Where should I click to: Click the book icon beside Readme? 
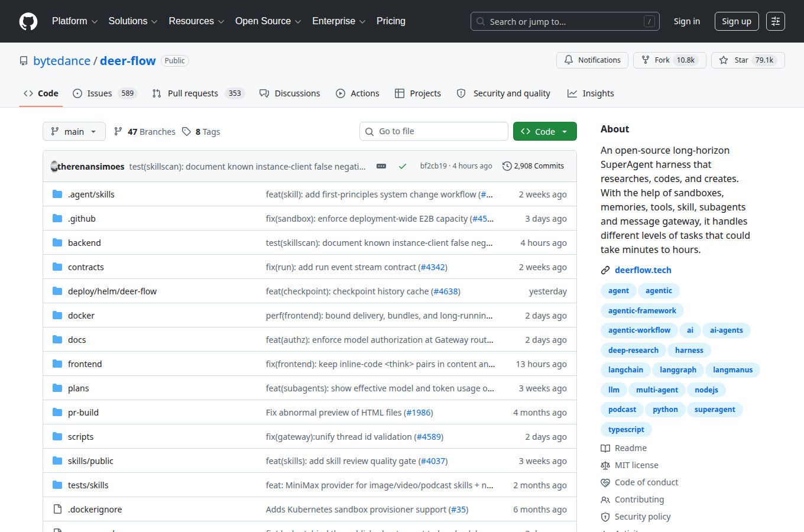pyautogui.click(x=605, y=448)
